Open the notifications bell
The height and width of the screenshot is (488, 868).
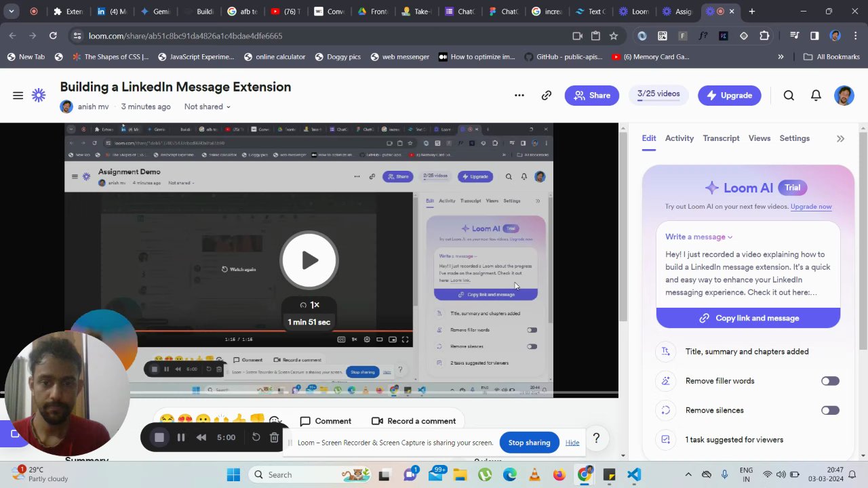click(816, 96)
